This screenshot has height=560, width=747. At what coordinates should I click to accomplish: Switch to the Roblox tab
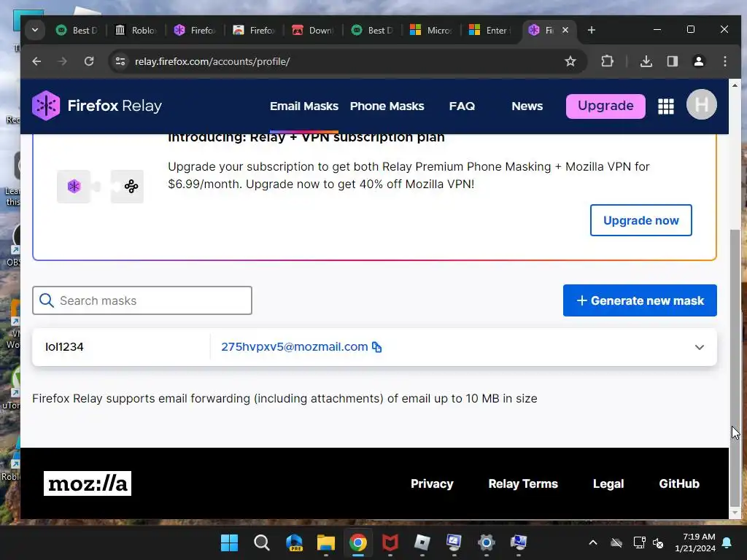tap(136, 31)
